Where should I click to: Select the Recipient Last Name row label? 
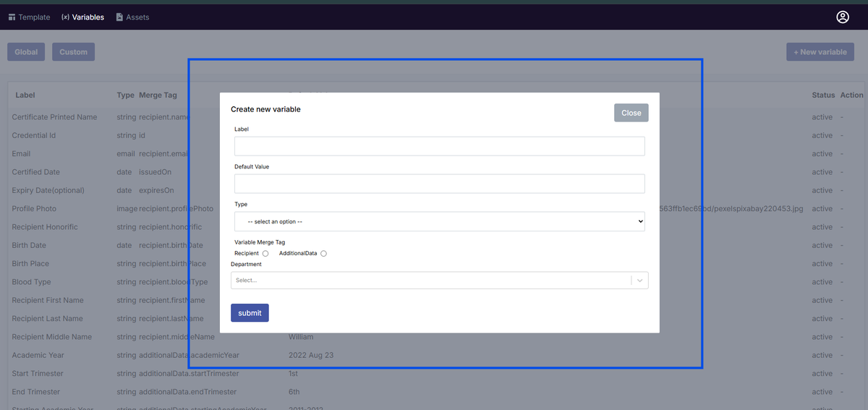[x=47, y=319]
